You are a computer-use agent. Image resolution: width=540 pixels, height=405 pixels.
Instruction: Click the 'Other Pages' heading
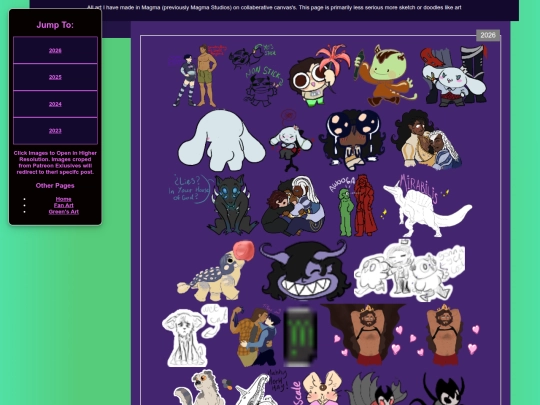[55, 186]
